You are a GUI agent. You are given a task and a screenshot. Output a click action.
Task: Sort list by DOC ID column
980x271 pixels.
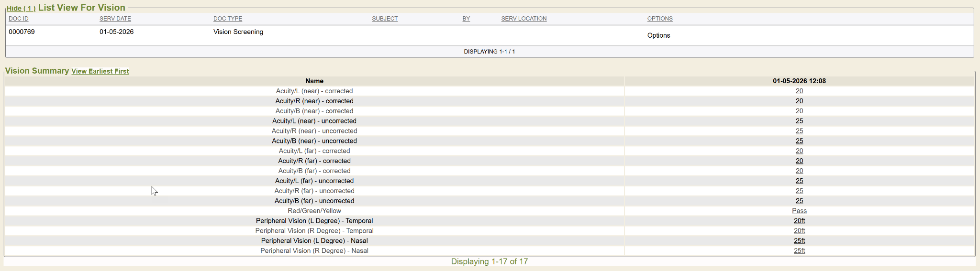pos(19,19)
